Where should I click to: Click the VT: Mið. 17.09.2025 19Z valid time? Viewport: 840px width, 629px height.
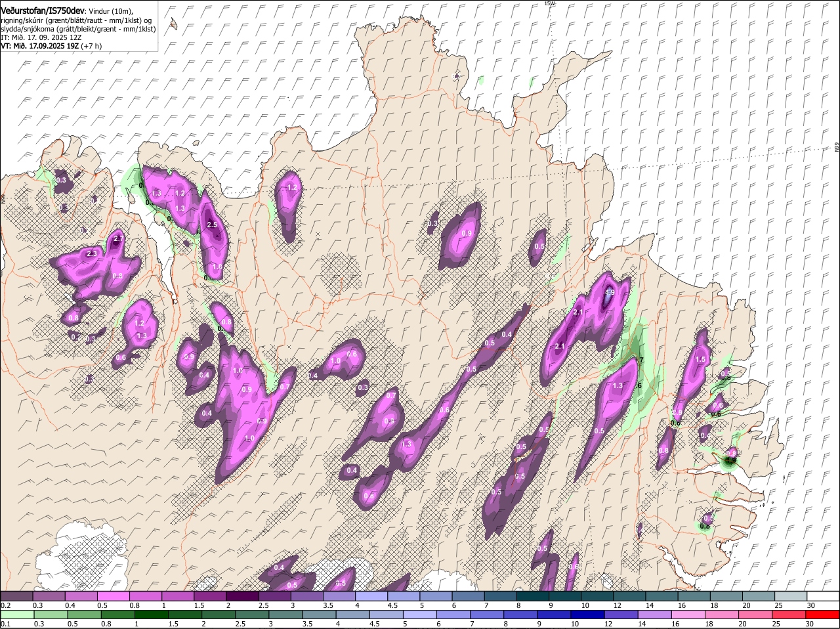pos(51,46)
